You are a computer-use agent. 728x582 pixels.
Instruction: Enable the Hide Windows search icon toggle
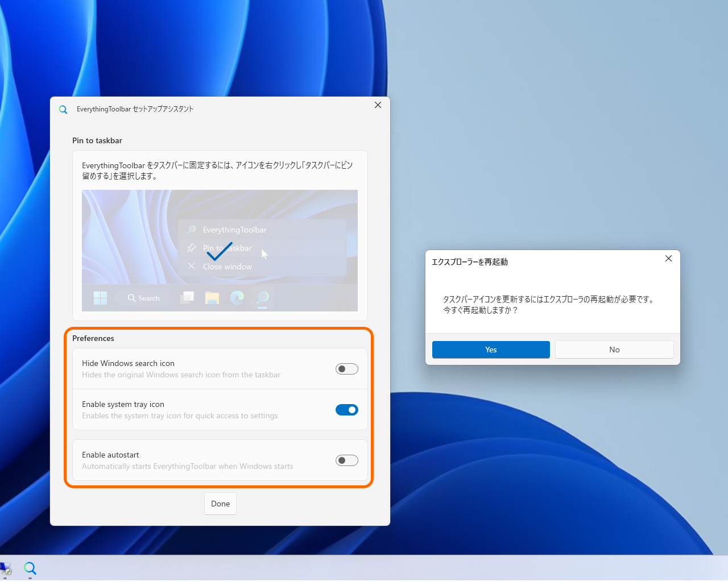click(x=346, y=368)
